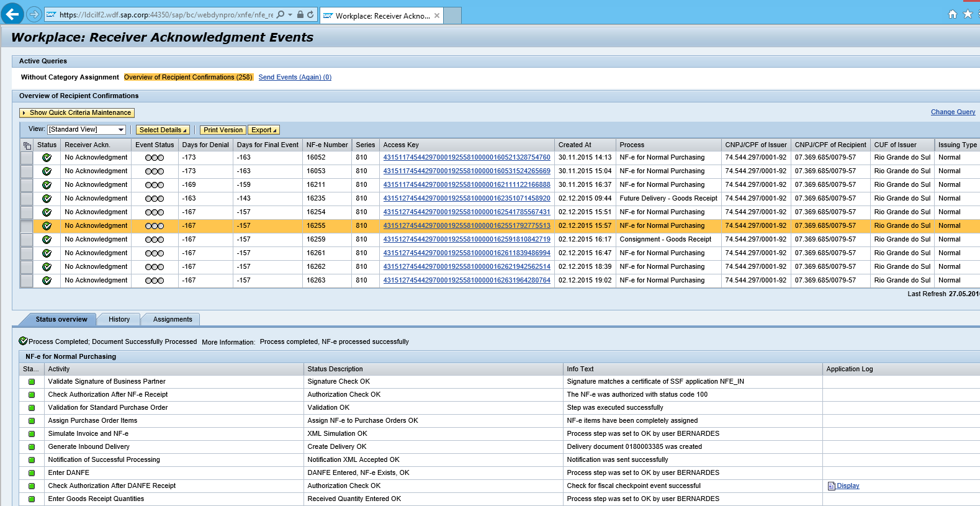Click the search magnifier in address bar
This screenshot has height=506, width=980.
(x=281, y=14)
